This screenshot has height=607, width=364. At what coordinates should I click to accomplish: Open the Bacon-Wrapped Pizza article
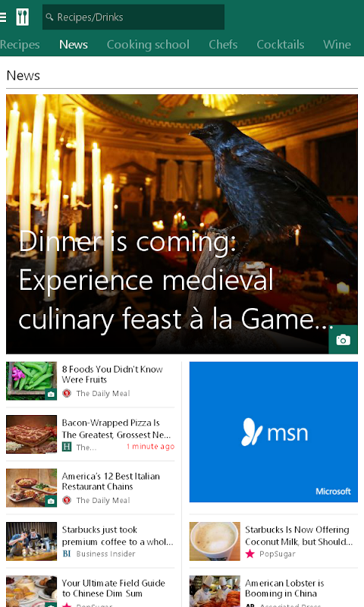90,434
